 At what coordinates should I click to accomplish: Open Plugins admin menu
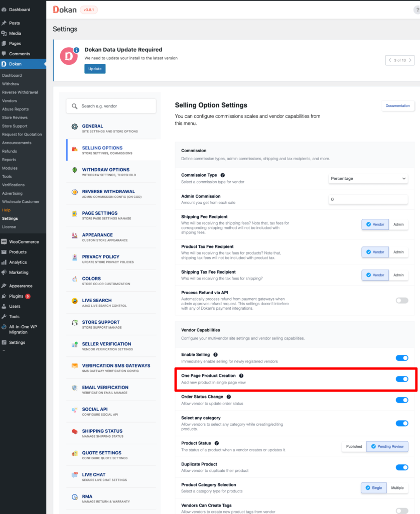[23, 296]
